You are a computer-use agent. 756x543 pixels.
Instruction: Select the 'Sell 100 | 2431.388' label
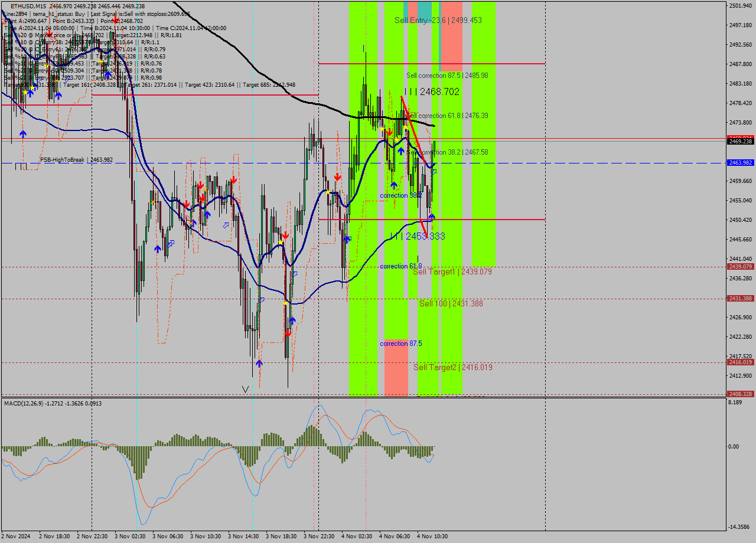coord(451,303)
